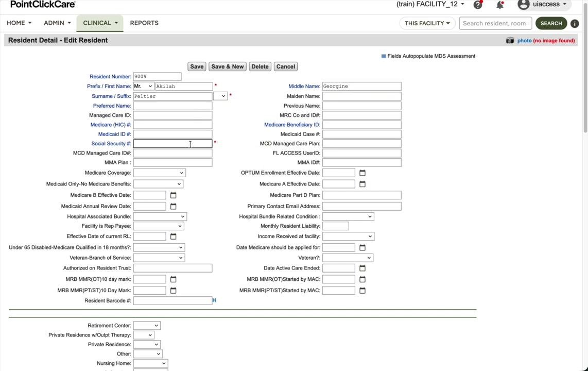588x371 pixels.
Task: Click the Resident Barcode # field
Action: (x=172, y=300)
